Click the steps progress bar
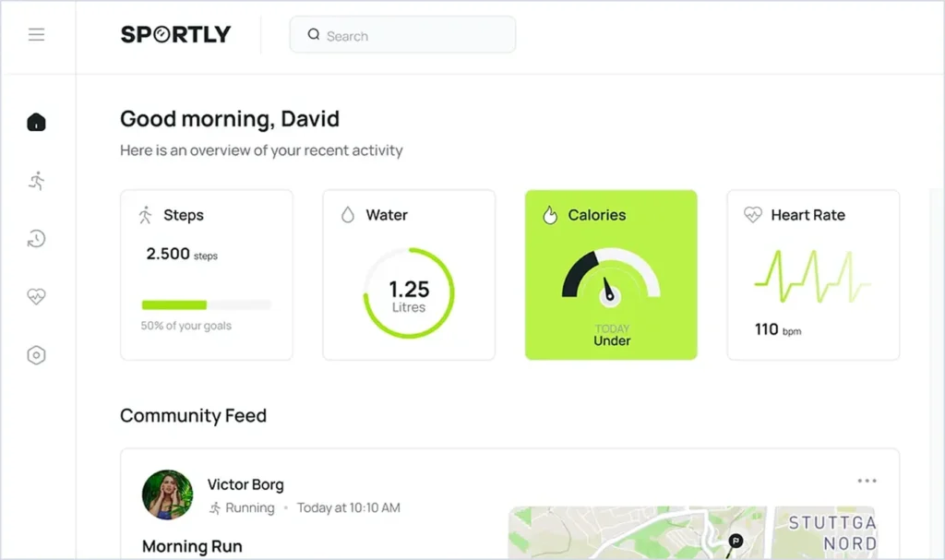 pos(206,304)
